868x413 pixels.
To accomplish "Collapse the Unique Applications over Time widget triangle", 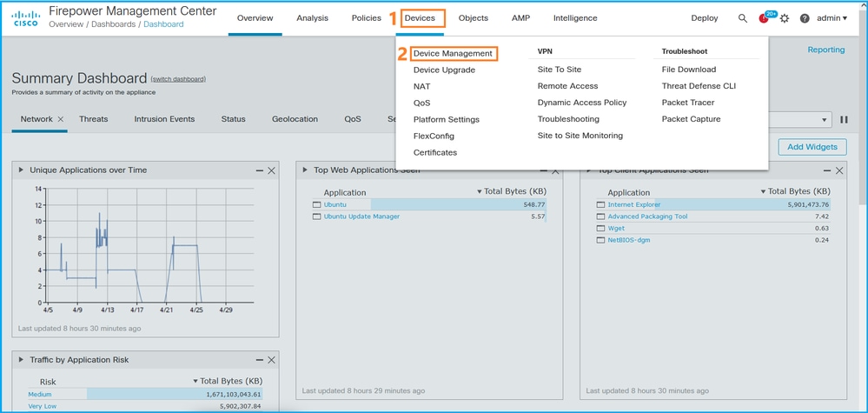I will pos(21,170).
